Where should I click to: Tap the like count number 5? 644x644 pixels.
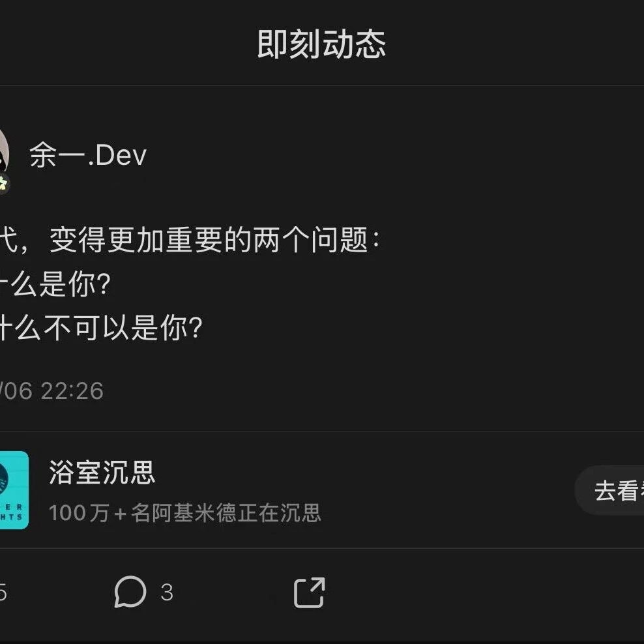pos(3,593)
